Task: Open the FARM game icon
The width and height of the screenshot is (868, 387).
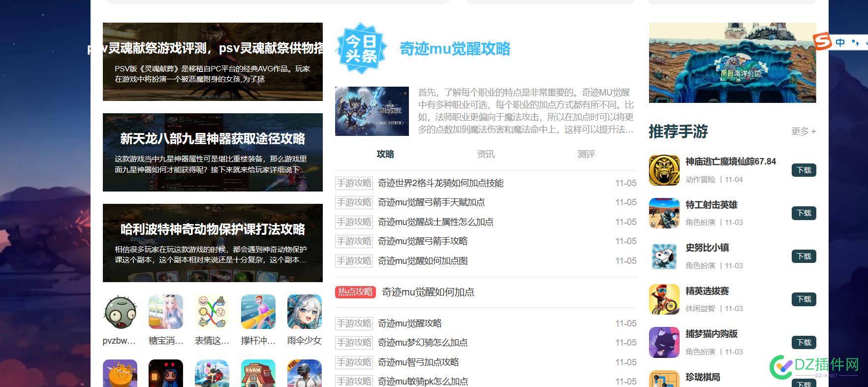Action: click(258, 373)
